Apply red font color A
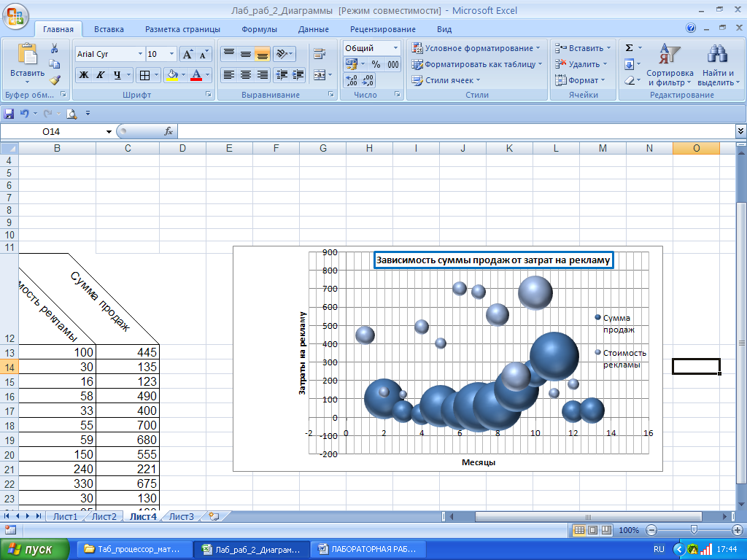This screenshot has width=747, height=560. pos(196,75)
